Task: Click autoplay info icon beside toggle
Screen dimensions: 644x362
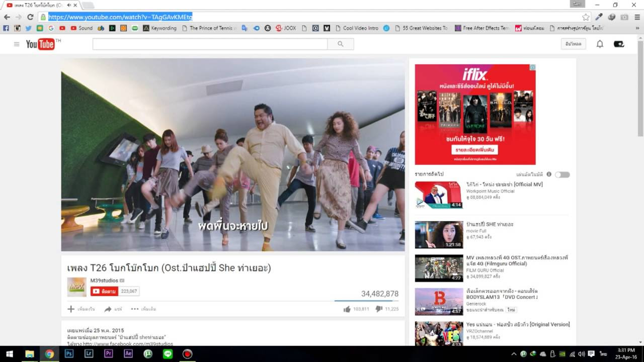Action: pos(549,174)
